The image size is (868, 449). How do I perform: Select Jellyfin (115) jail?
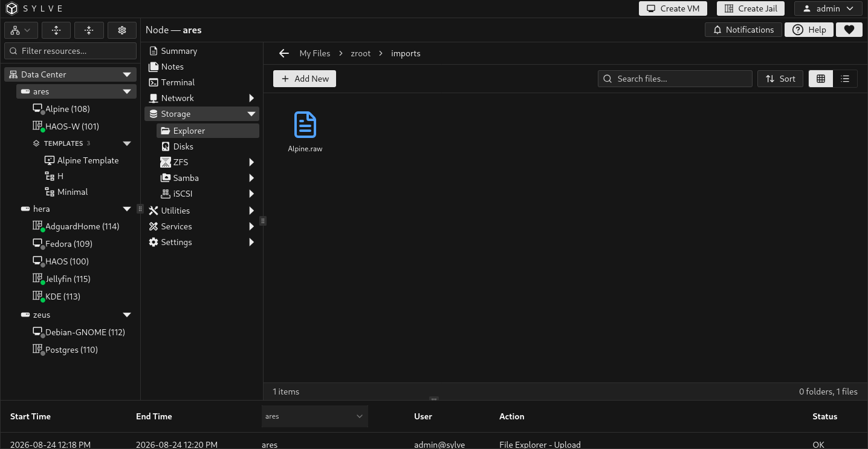(x=68, y=279)
